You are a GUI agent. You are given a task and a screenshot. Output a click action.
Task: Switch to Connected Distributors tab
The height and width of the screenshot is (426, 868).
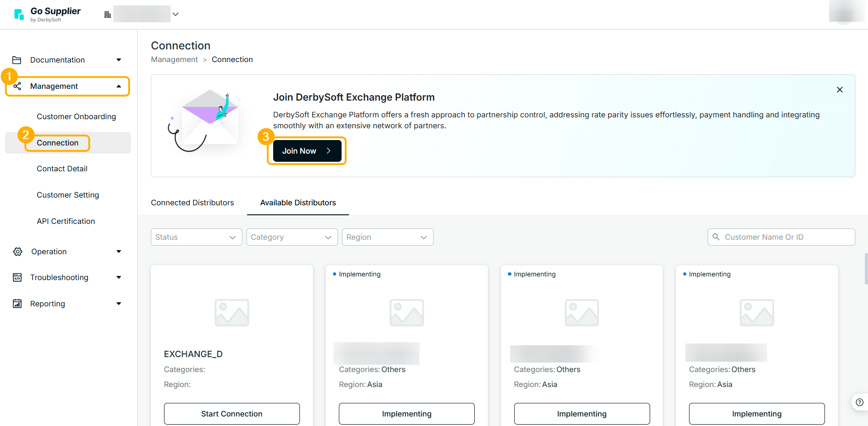pyautogui.click(x=192, y=203)
